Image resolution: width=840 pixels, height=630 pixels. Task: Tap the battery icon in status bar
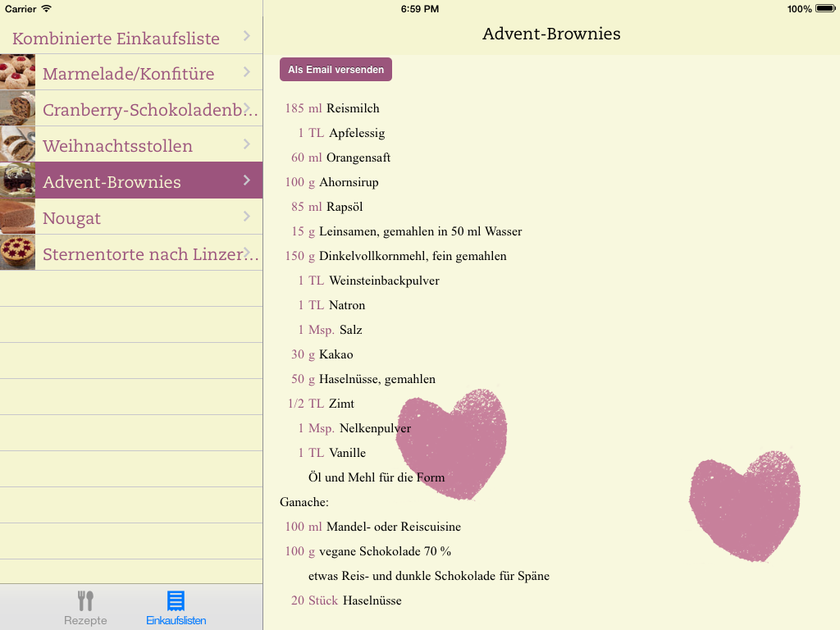(824, 9)
